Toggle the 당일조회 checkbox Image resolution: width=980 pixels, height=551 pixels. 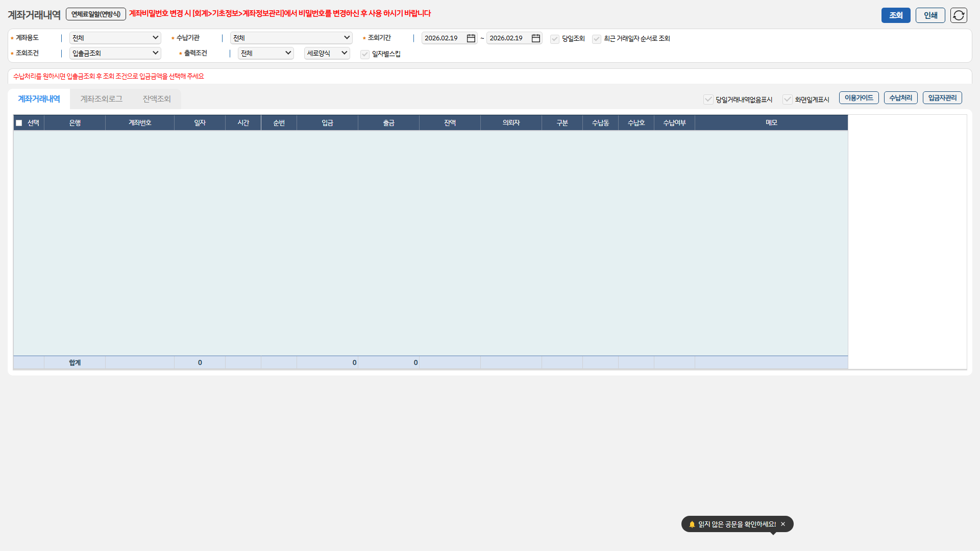click(555, 39)
